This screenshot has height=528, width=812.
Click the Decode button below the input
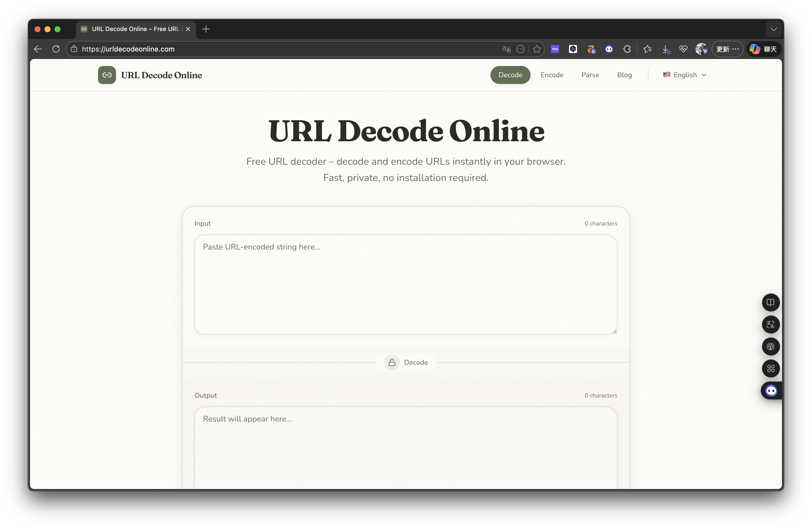(x=406, y=362)
